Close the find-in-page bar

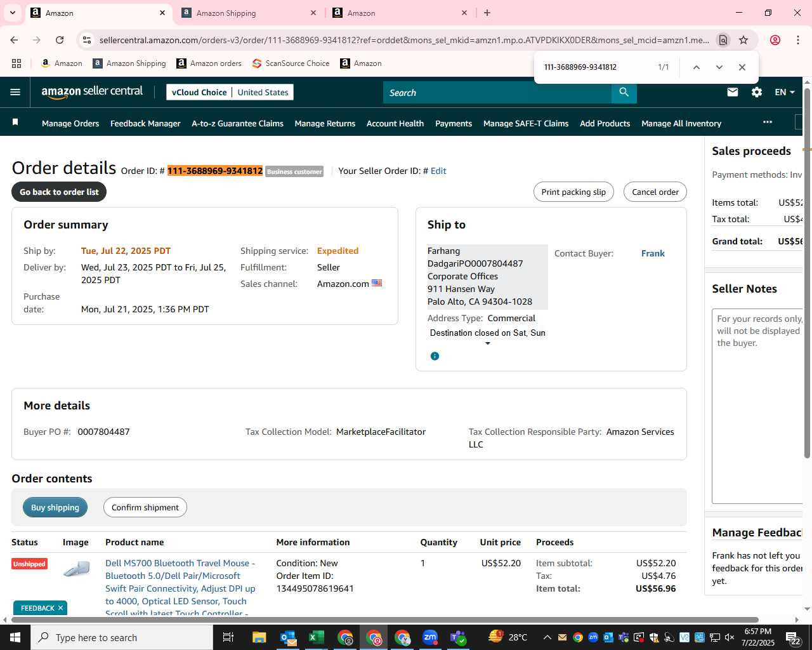[x=742, y=67]
